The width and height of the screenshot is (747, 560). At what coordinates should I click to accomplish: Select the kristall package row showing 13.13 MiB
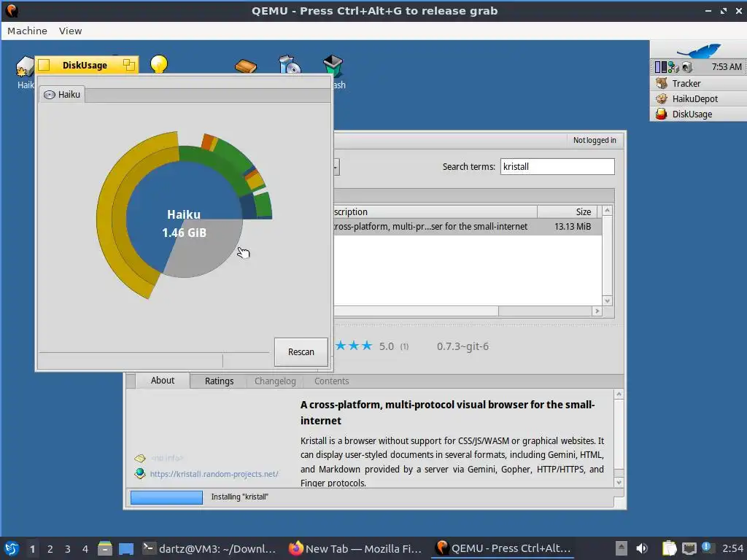coord(468,227)
